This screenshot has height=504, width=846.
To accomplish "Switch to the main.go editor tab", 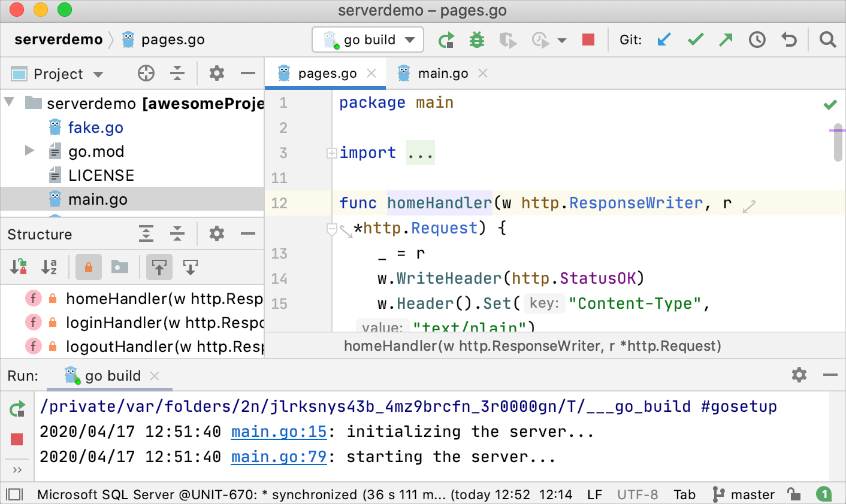I will (442, 74).
